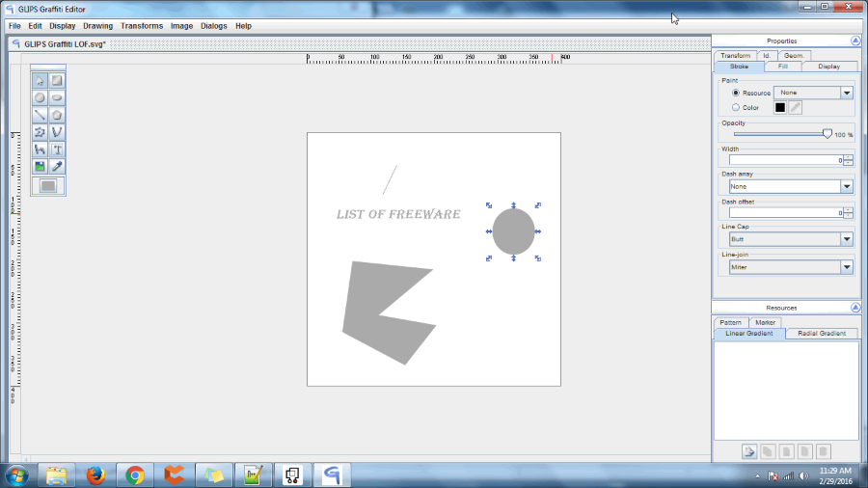The width and height of the screenshot is (868, 488).
Task: Switch to the Fill tab
Action: point(783,67)
